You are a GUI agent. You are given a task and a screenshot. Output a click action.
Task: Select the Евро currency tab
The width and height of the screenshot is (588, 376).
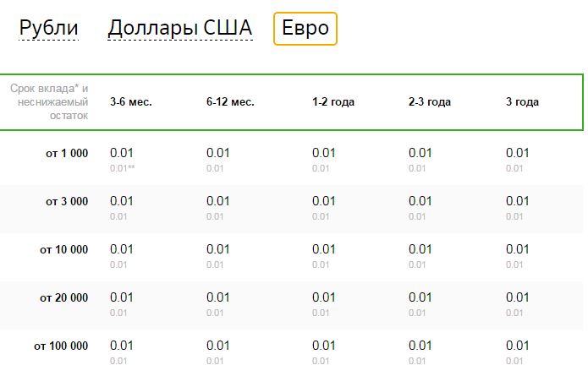click(x=305, y=29)
